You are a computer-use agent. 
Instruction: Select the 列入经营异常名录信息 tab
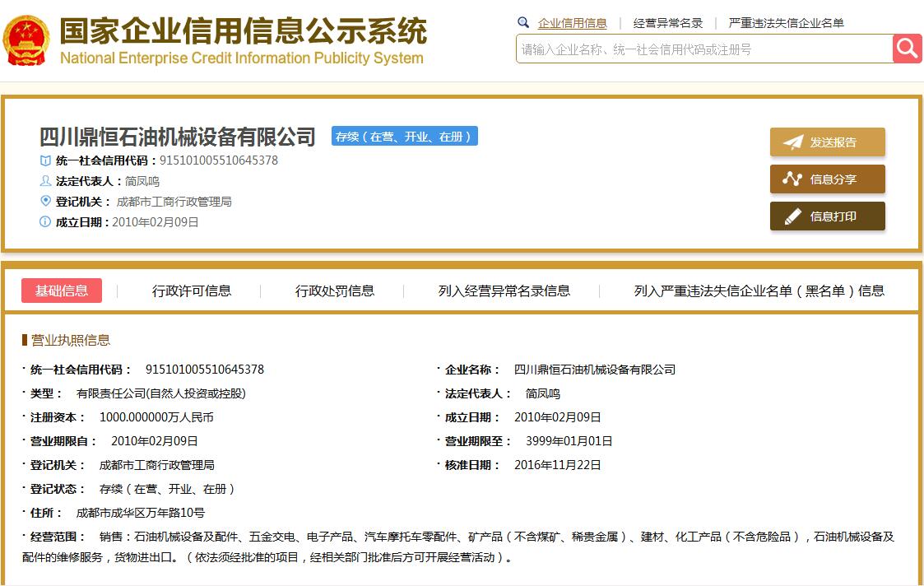(x=505, y=291)
